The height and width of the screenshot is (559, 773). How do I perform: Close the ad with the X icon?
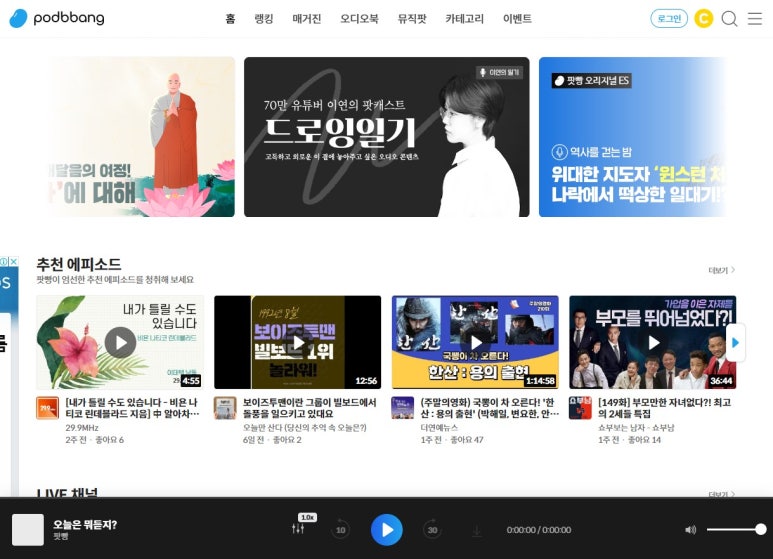pyautogui.click(x=14, y=262)
